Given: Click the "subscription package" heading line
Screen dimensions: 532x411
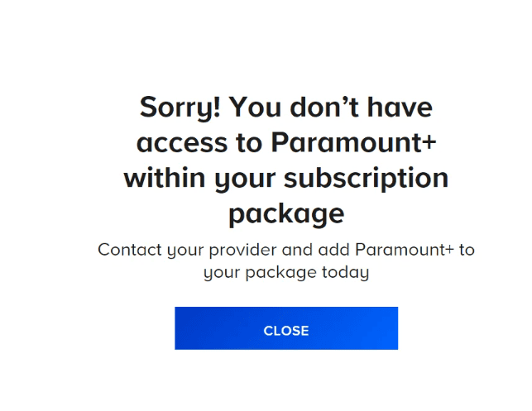Looking at the screenshot, I should [x=286, y=179].
